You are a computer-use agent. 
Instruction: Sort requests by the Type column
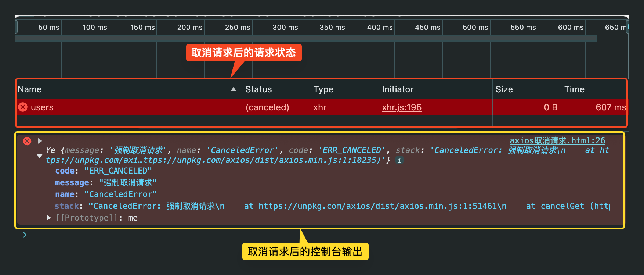tap(323, 89)
